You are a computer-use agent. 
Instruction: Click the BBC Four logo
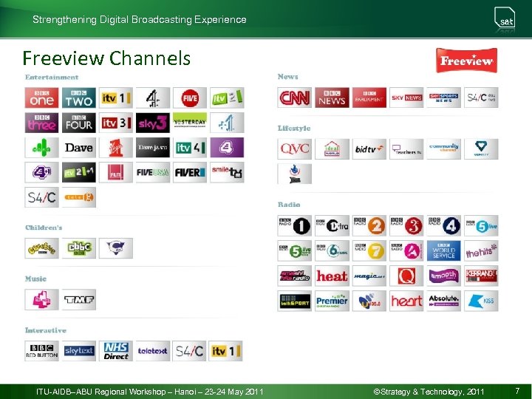point(79,123)
